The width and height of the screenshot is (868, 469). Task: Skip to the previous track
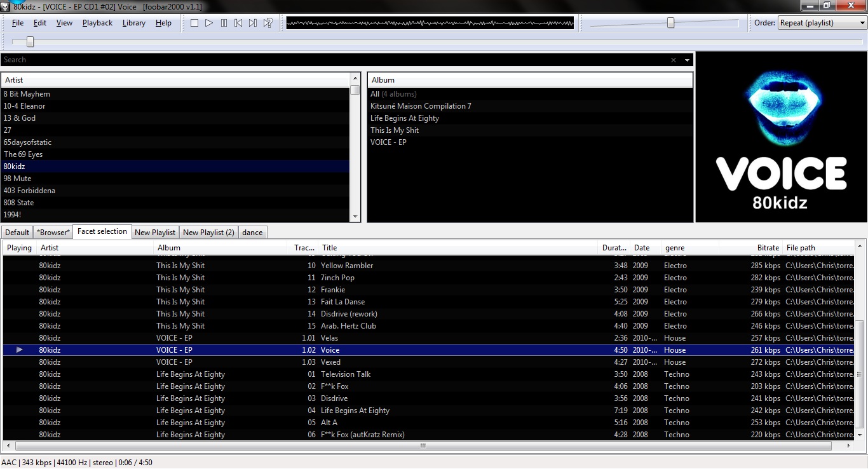(238, 23)
